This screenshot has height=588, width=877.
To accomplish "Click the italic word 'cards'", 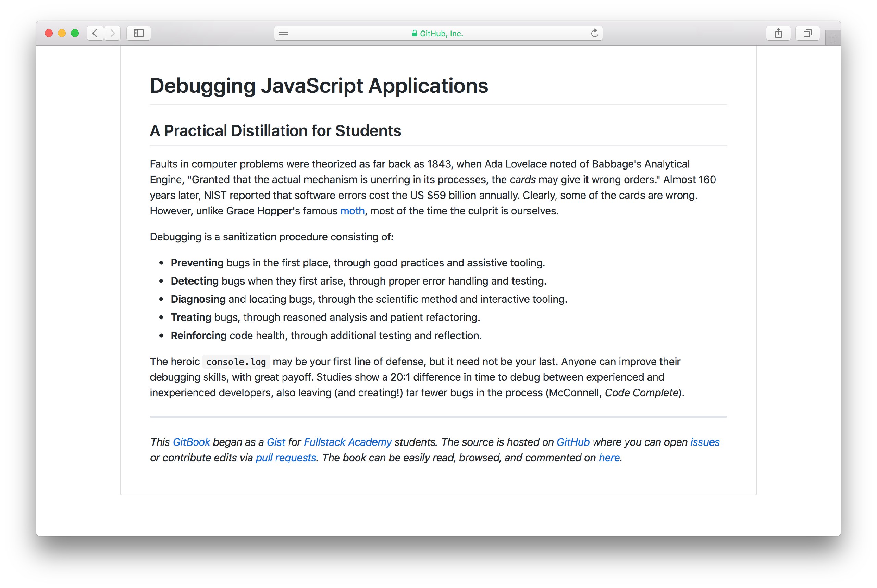I will (x=522, y=180).
